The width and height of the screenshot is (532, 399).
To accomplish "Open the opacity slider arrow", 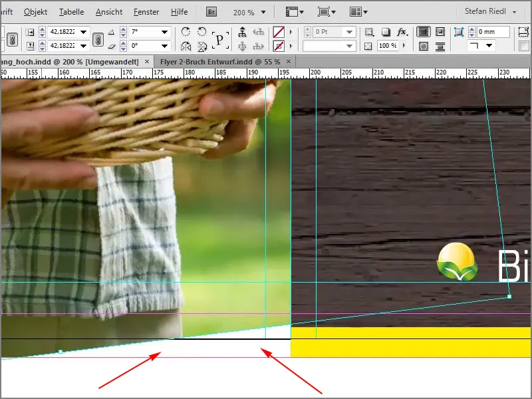I will pyautogui.click(x=404, y=45).
